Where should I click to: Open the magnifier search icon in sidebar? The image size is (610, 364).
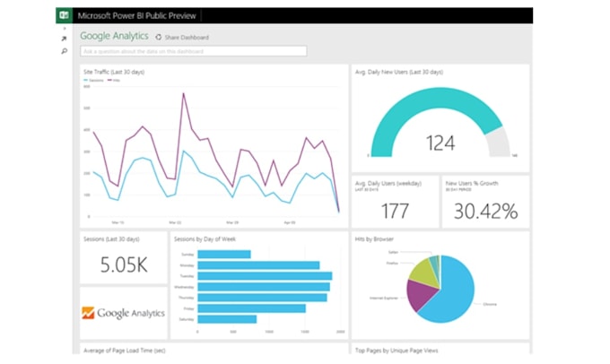[x=65, y=51]
